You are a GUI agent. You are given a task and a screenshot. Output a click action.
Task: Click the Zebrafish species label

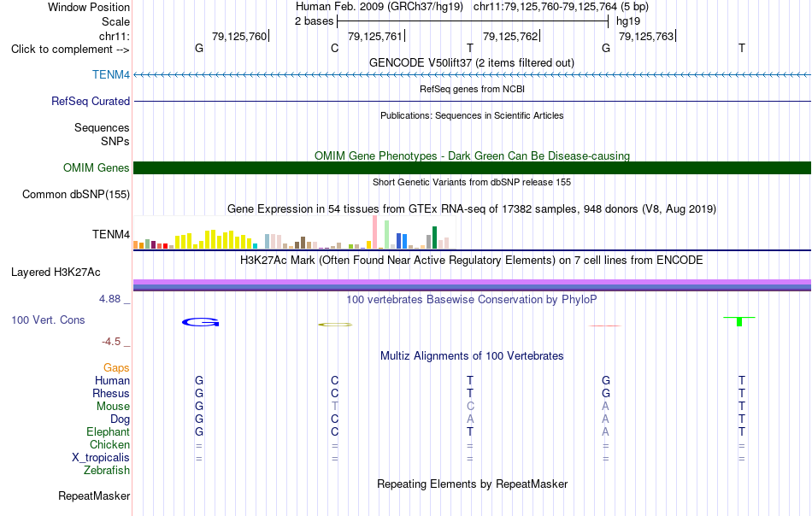(107, 471)
